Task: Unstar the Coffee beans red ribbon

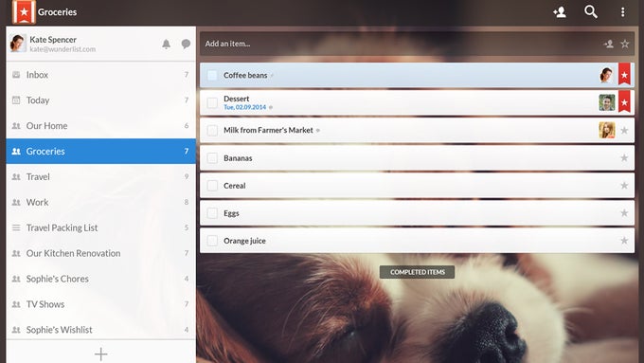Action: pyautogui.click(x=624, y=75)
